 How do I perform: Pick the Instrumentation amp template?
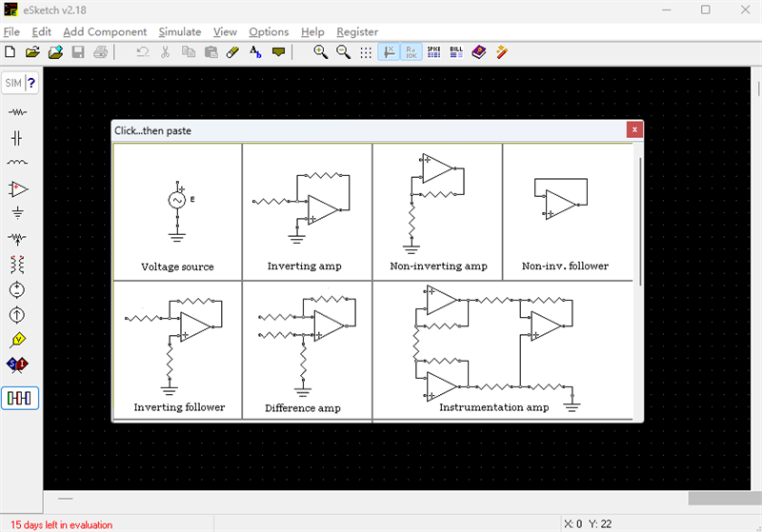503,349
